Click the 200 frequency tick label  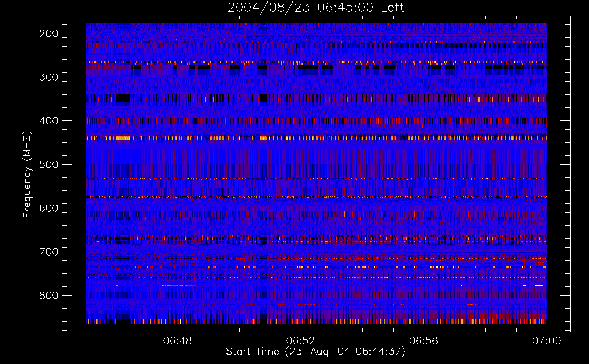49,33
